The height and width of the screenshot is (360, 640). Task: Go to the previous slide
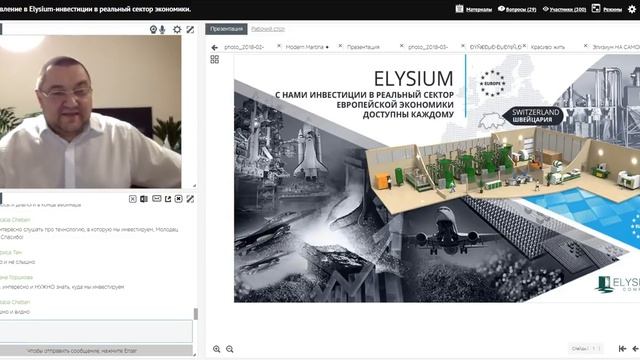click(636, 349)
